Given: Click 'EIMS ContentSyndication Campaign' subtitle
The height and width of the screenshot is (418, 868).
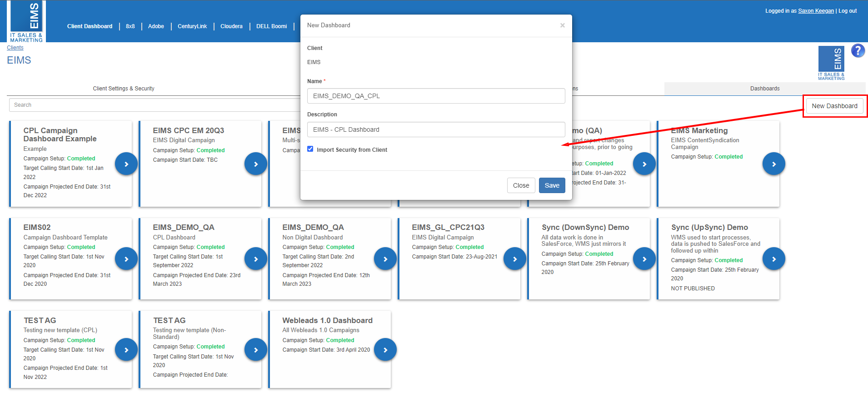Looking at the screenshot, I should (x=705, y=144).
